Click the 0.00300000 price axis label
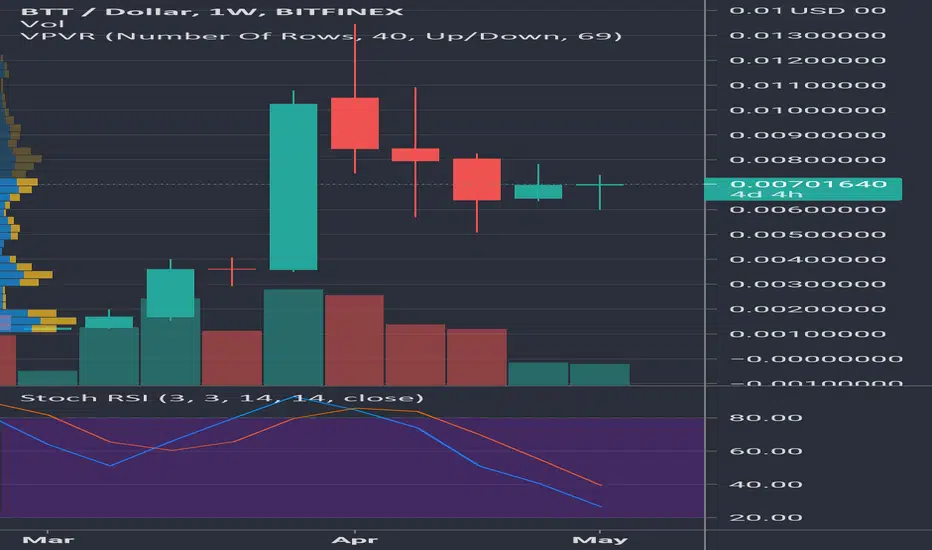 tap(807, 284)
